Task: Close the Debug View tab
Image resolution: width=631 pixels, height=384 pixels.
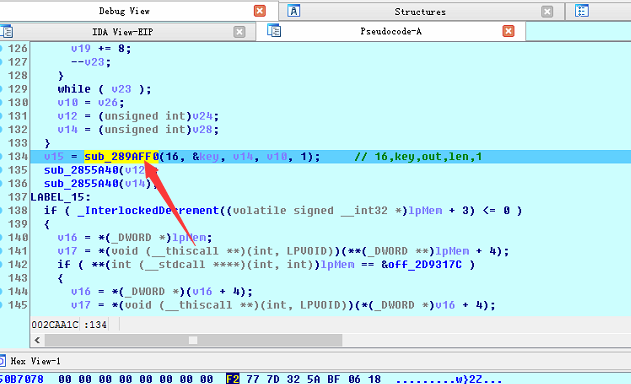Action: click(x=260, y=11)
